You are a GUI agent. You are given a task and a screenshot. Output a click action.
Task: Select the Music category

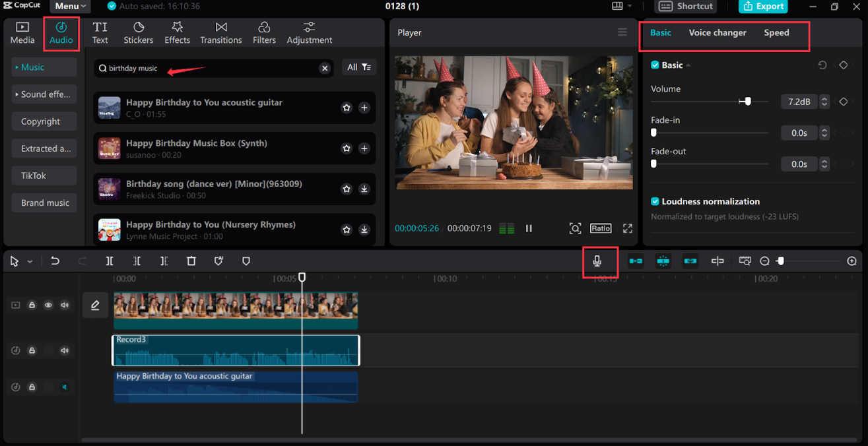click(x=44, y=67)
